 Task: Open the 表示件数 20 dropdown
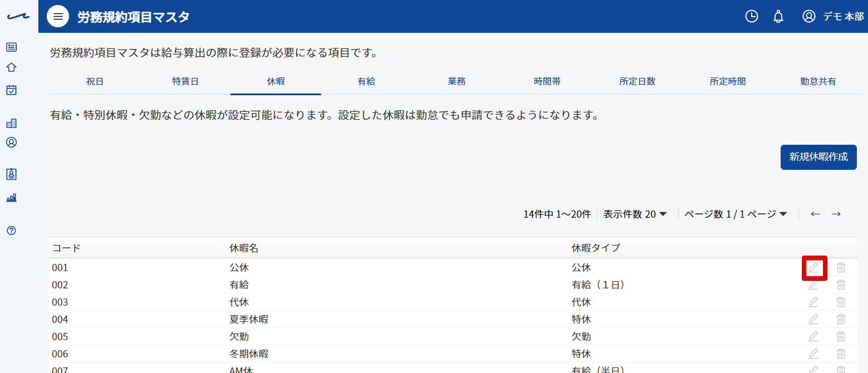pyautogui.click(x=635, y=214)
